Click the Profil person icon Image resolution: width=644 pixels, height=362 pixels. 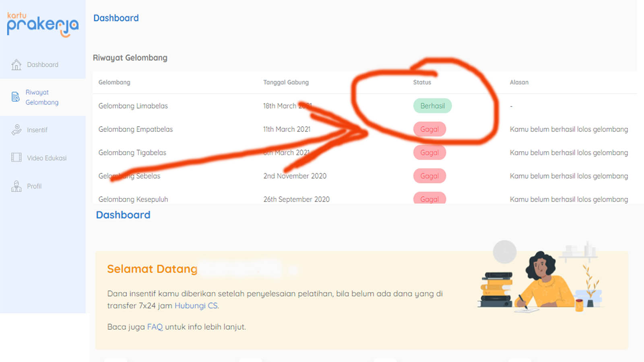click(16, 186)
